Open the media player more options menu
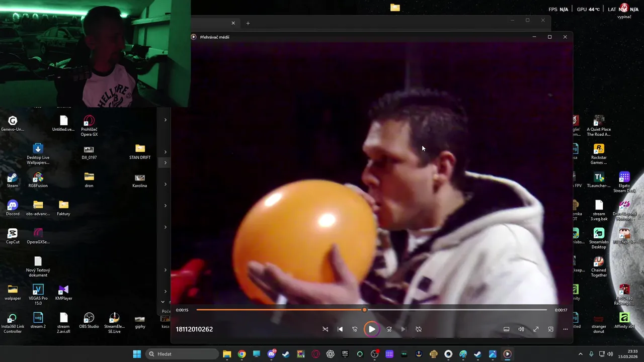Image resolution: width=644 pixels, height=362 pixels. pyautogui.click(x=565, y=329)
